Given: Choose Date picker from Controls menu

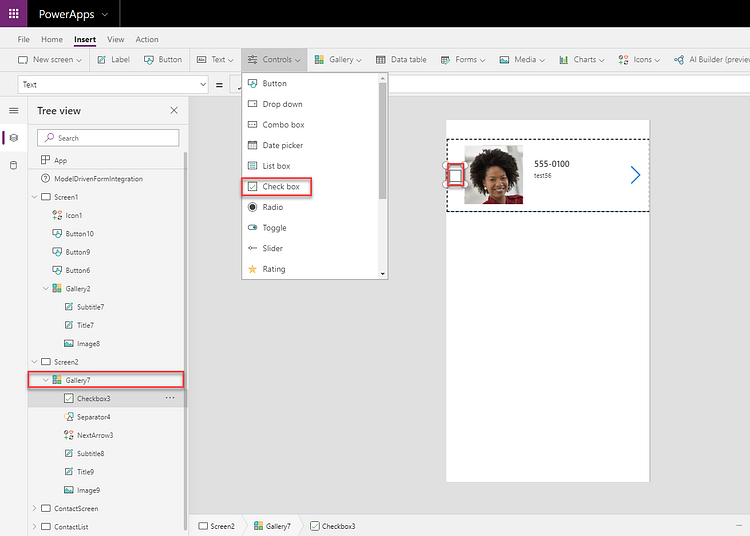Looking at the screenshot, I should click(x=310, y=145).
